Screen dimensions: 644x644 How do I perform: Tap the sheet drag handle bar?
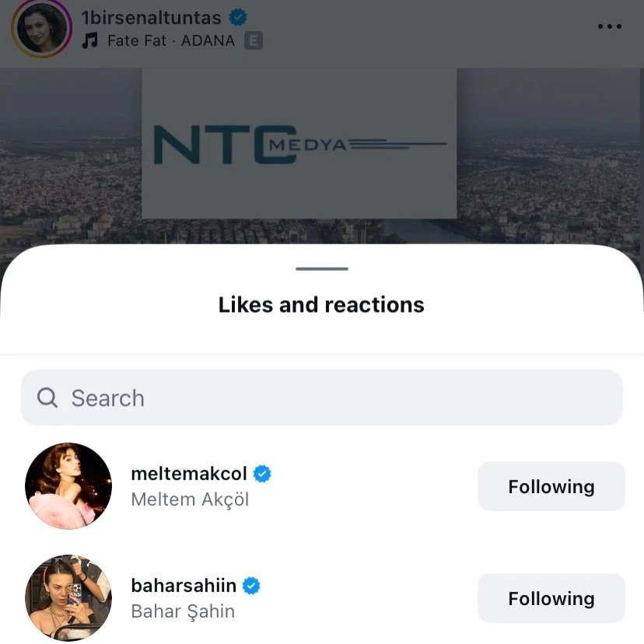tap(322, 269)
